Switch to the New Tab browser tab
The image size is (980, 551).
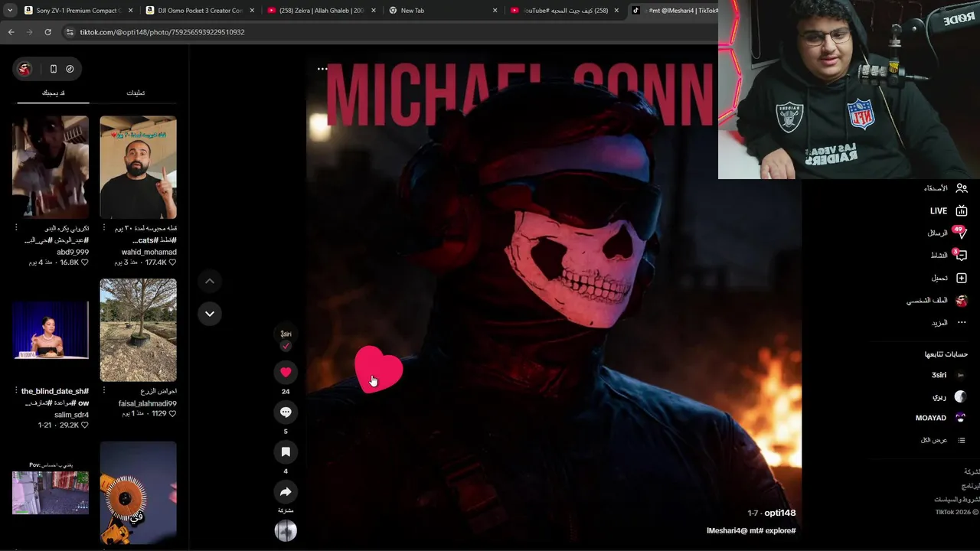click(443, 11)
